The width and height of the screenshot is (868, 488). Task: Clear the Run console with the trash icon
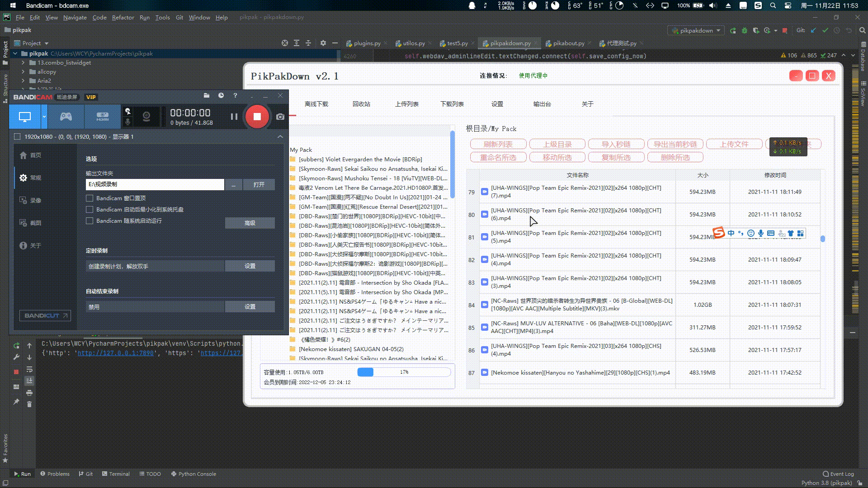tap(29, 404)
